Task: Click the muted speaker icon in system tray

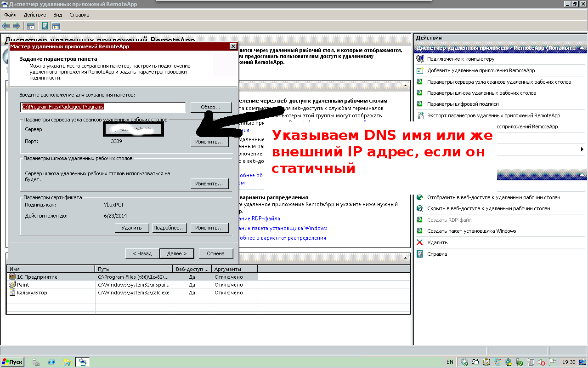Action: pos(542,362)
